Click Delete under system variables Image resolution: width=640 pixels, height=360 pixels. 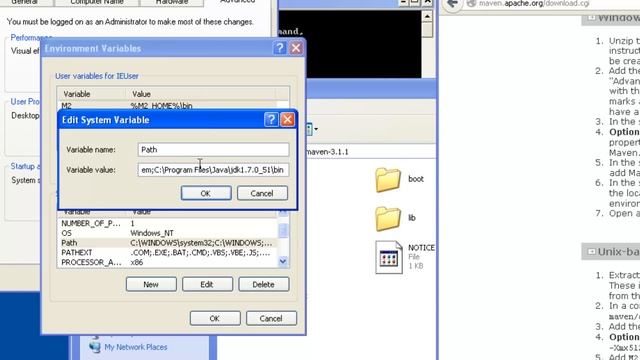click(264, 284)
